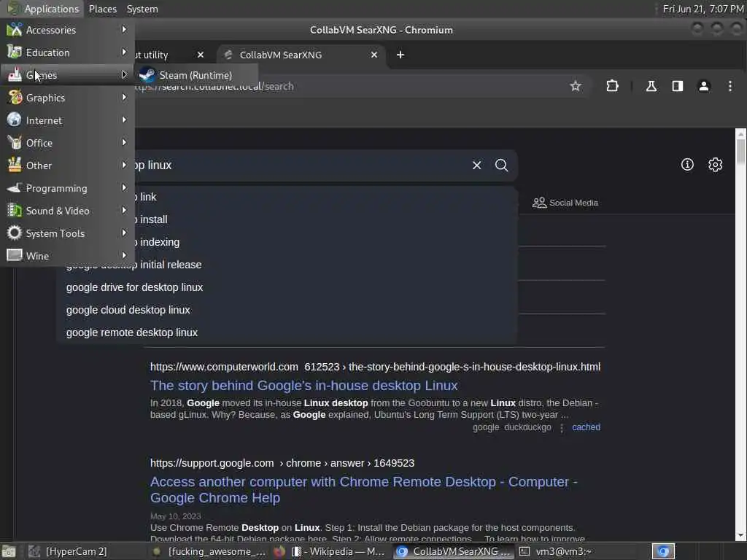Expand the System Tools submenu arrow
This screenshot has width=747, height=560.
[124, 233]
